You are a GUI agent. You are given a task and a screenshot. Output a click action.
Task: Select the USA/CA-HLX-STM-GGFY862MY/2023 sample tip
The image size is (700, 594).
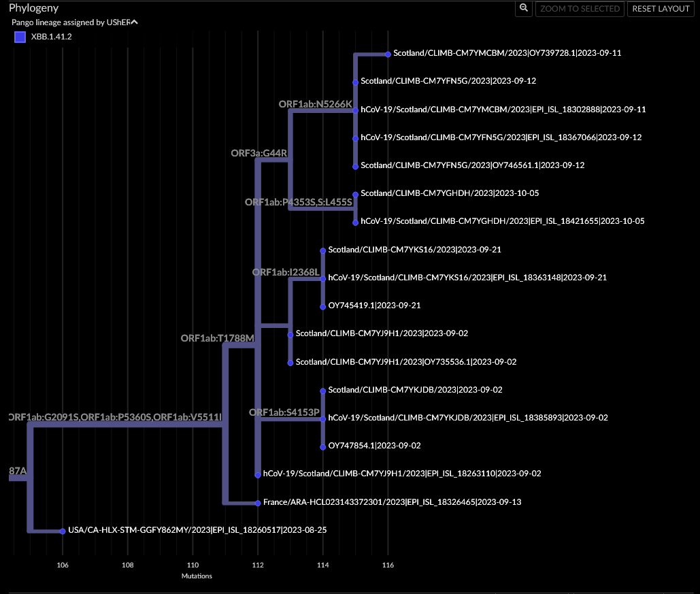click(62, 529)
